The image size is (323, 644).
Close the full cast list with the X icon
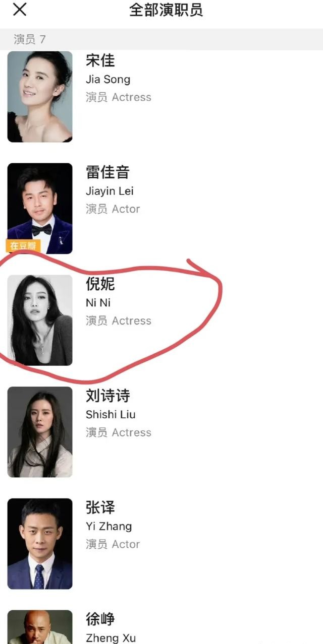[x=20, y=9]
